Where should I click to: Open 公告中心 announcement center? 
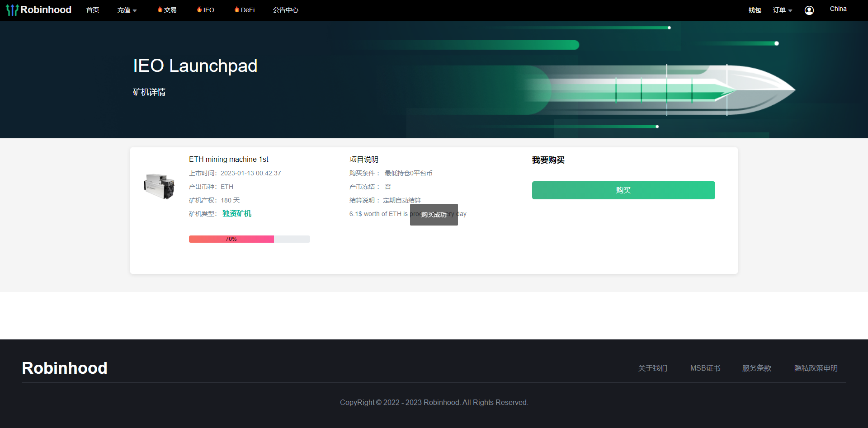pos(286,10)
